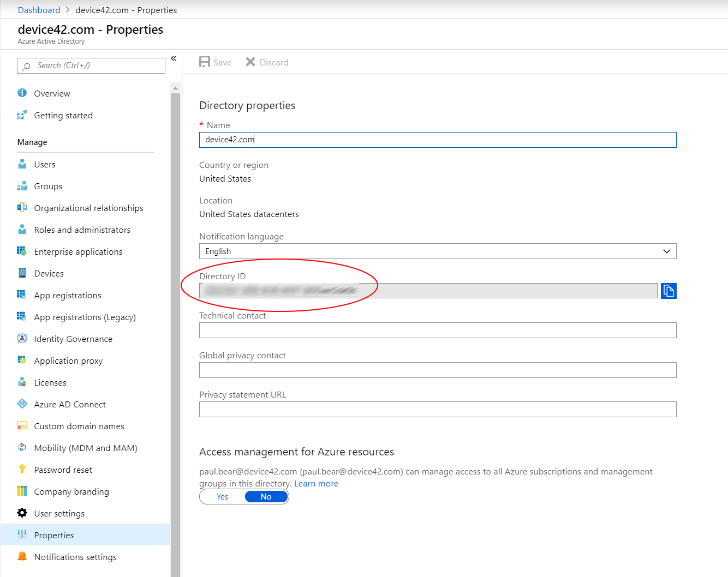Open Enterprise applications menu item
728x577 pixels.
pos(78,251)
